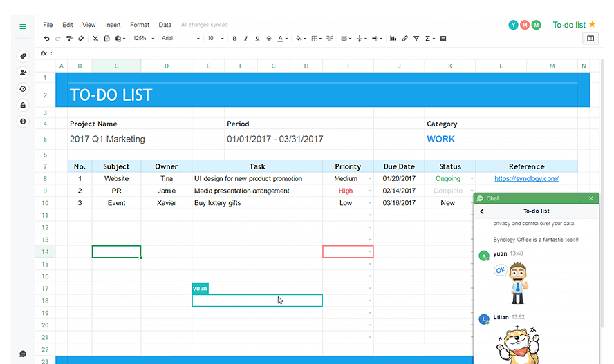The height and width of the screenshot is (364, 614).
Task: Click the formula bar input field
Action: (321, 53)
